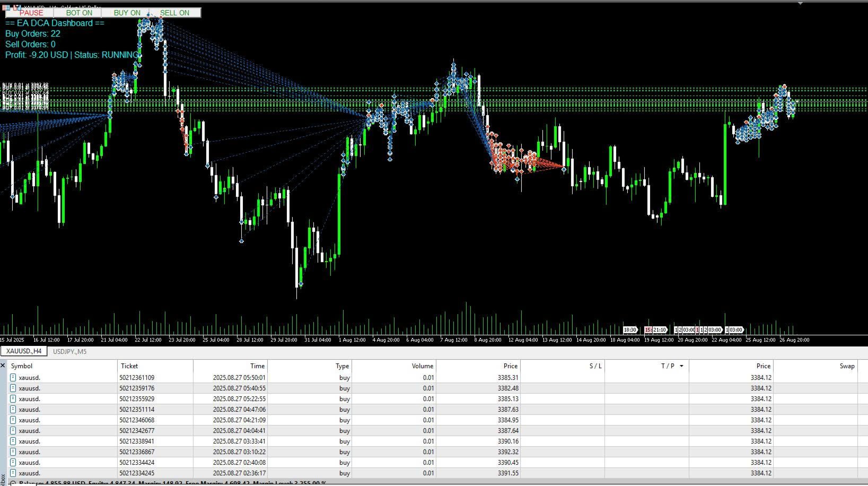The width and height of the screenshot is (868, 486).
Task: Click the open price 3385.31
Action: point(508,378)
